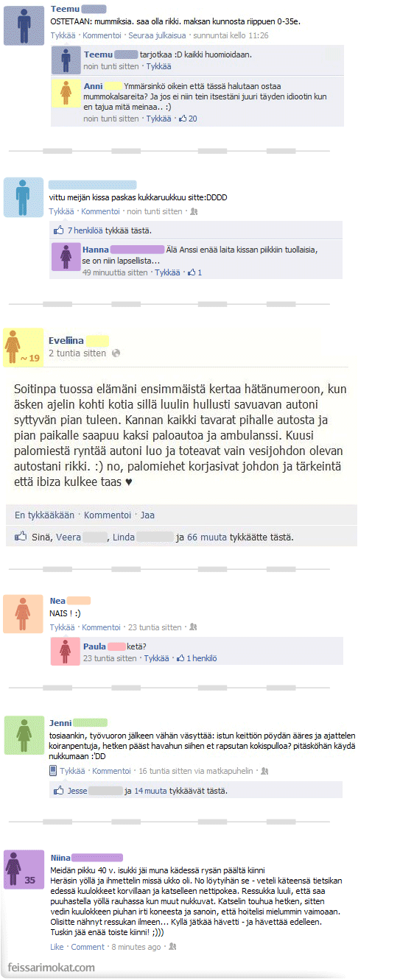
Task: Open Niina's purple profile picture
Action: (x=24, y=869)
